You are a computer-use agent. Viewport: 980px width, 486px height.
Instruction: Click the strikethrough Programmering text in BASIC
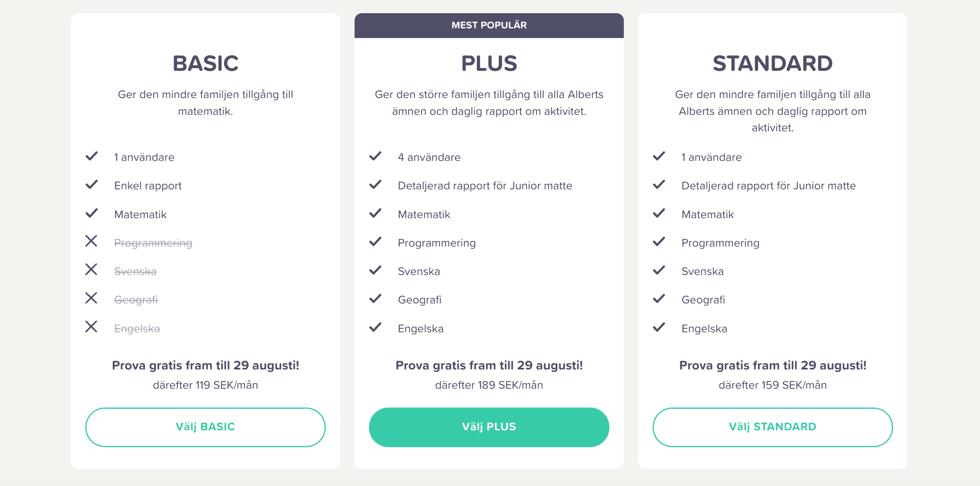tap(153, 243)
